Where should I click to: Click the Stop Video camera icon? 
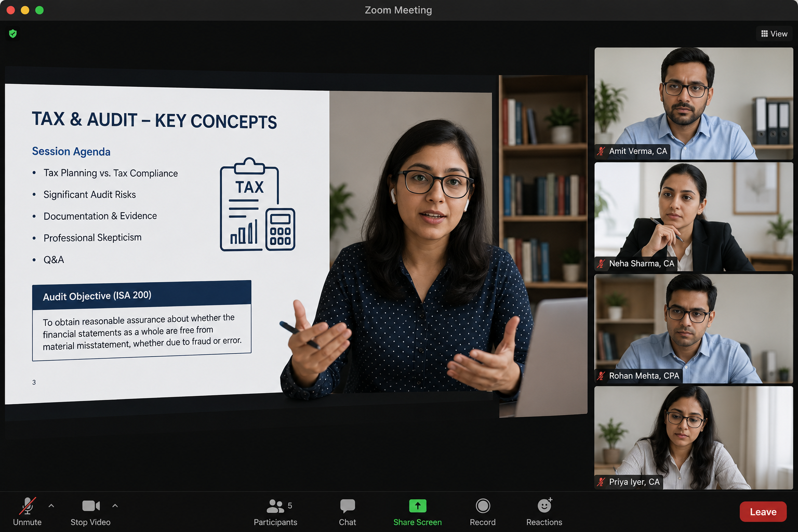tap(91, 506)
